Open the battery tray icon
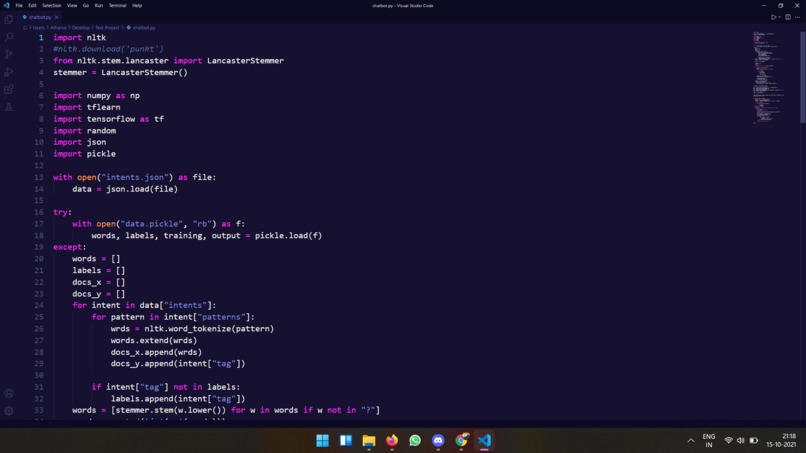Viewport: 806px width, 453px height. pos(754,441)
